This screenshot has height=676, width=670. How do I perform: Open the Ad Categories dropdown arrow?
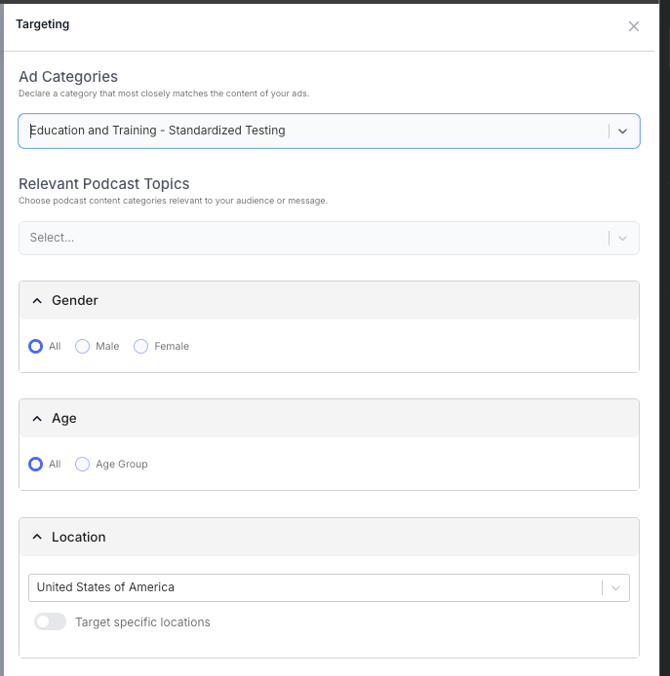click(x=623, y=131)
